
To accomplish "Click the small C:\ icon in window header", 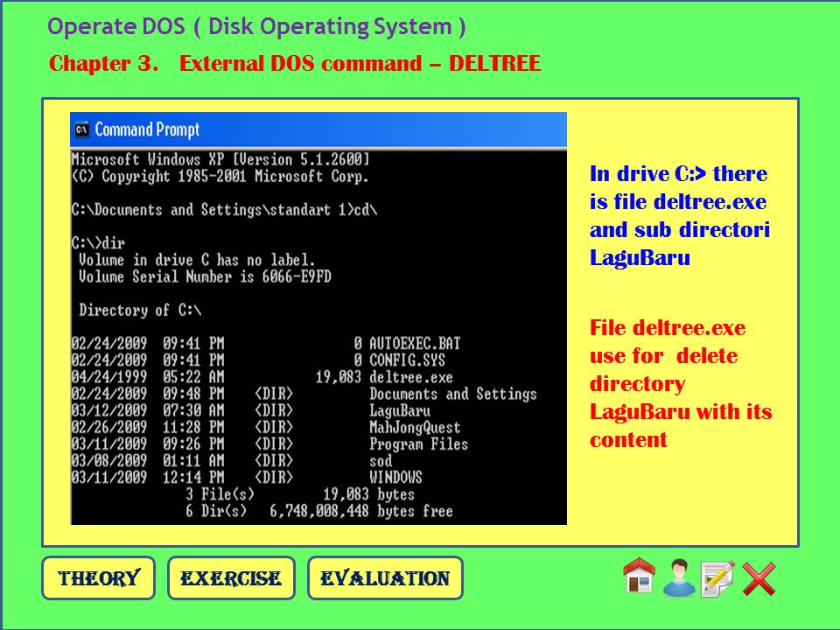I will pos(82,129).
